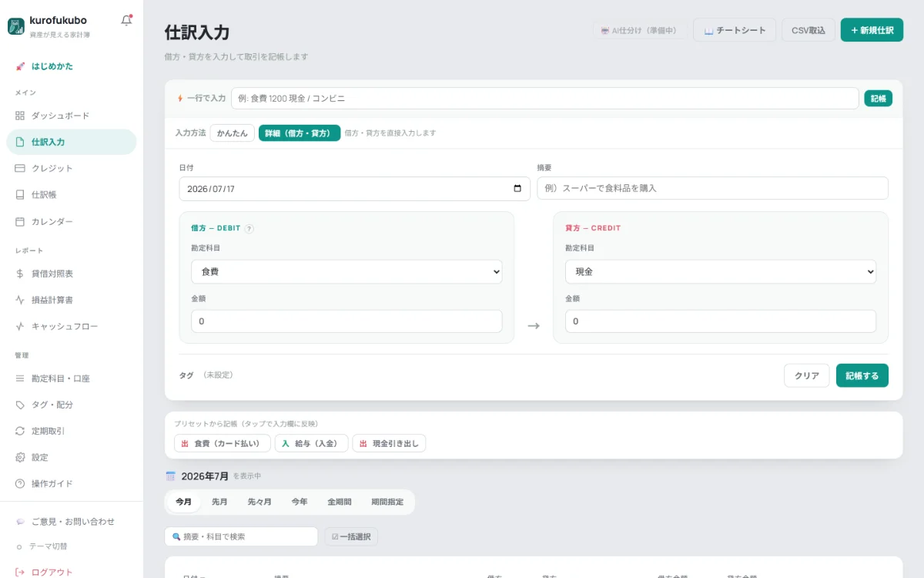This screenshot has height=578, width=924.
Task: Apply 給与（入金）preset
Action: (x=312, y=443)
